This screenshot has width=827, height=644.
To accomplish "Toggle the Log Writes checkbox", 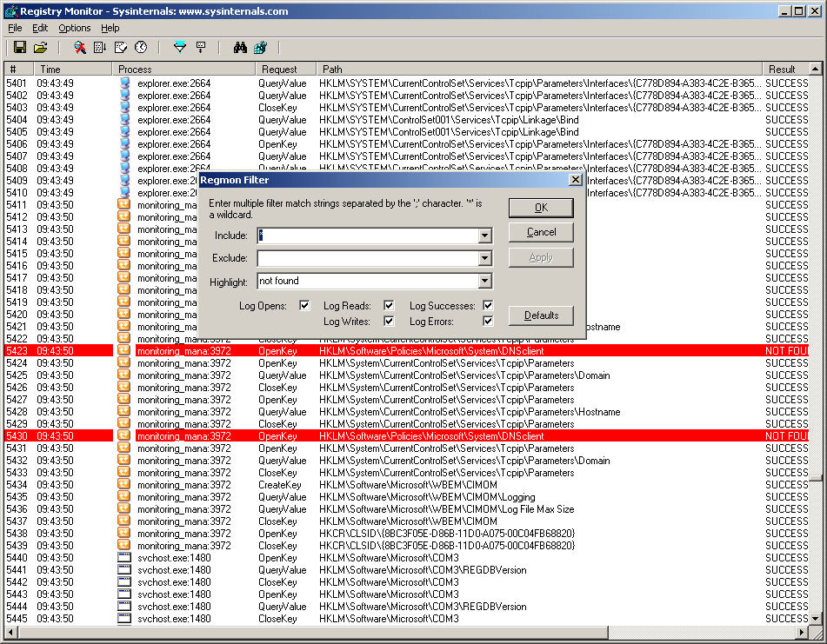I will click(x=389, y=321).
